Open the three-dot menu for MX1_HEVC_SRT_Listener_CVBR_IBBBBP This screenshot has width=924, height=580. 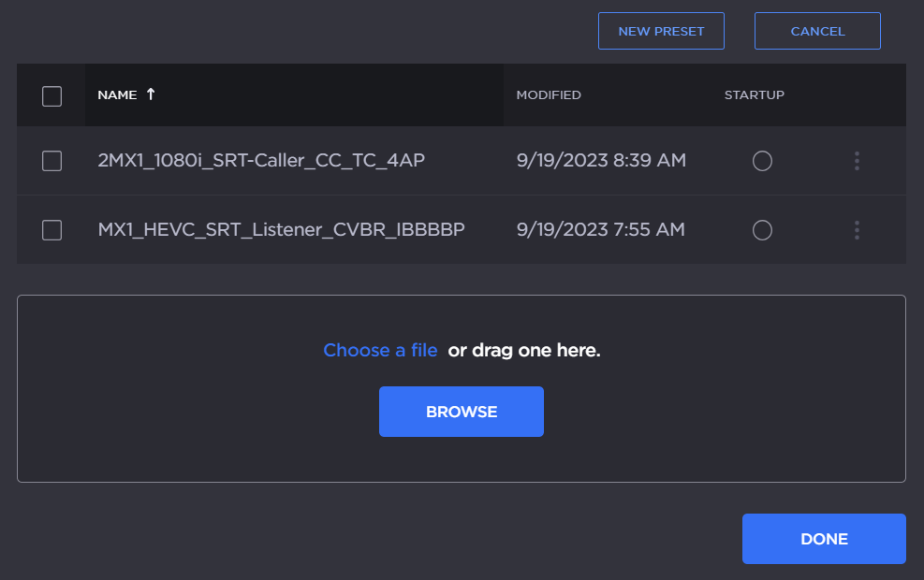[x=857, y=230]
